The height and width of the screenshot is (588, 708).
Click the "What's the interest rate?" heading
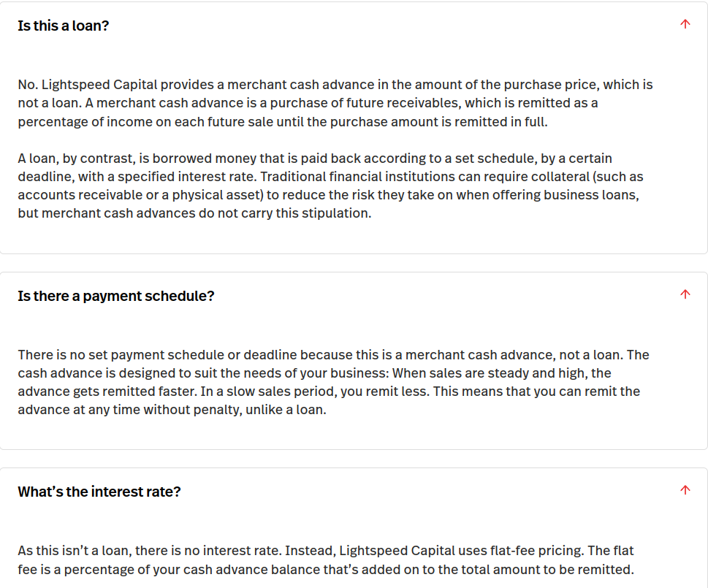point(99,492)
